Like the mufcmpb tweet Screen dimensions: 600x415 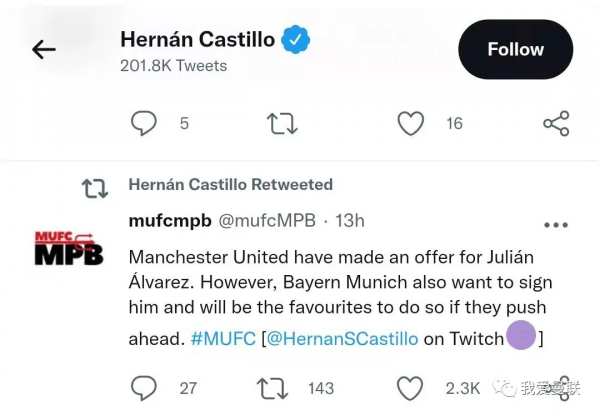(x=410, y=387)
